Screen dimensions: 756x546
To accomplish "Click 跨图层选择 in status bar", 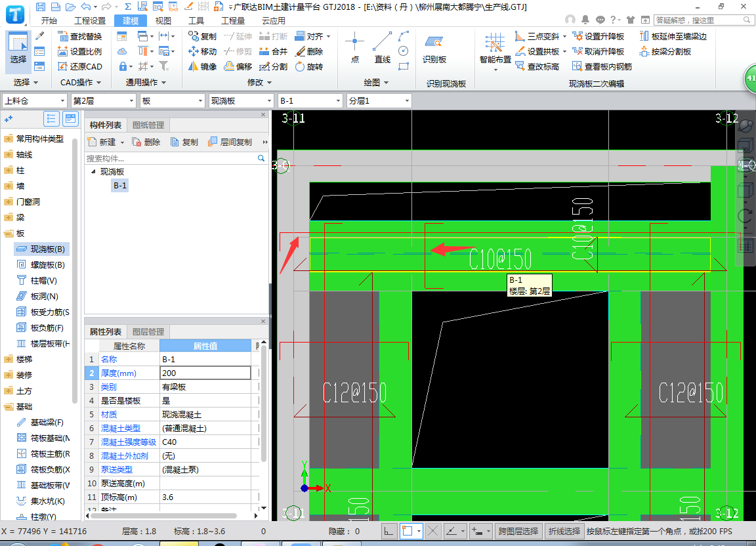I will point(518,531).
